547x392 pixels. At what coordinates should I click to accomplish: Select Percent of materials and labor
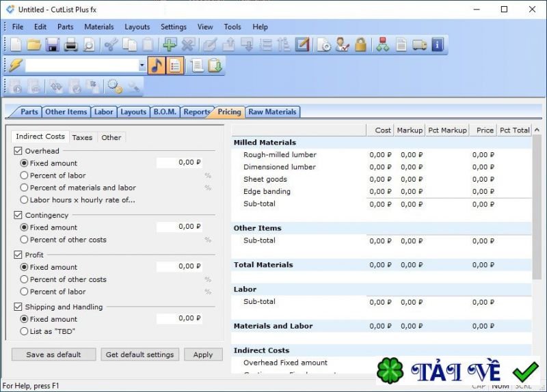click(x=24, y=187)
